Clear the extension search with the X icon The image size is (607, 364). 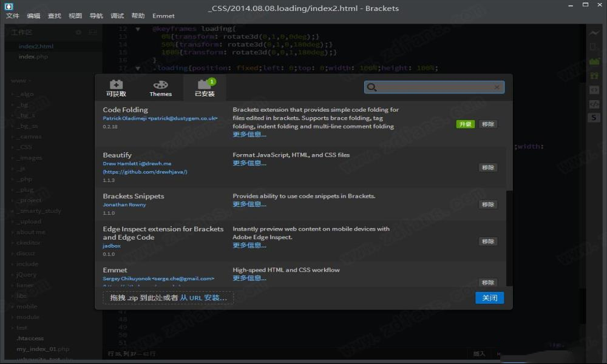497,87
